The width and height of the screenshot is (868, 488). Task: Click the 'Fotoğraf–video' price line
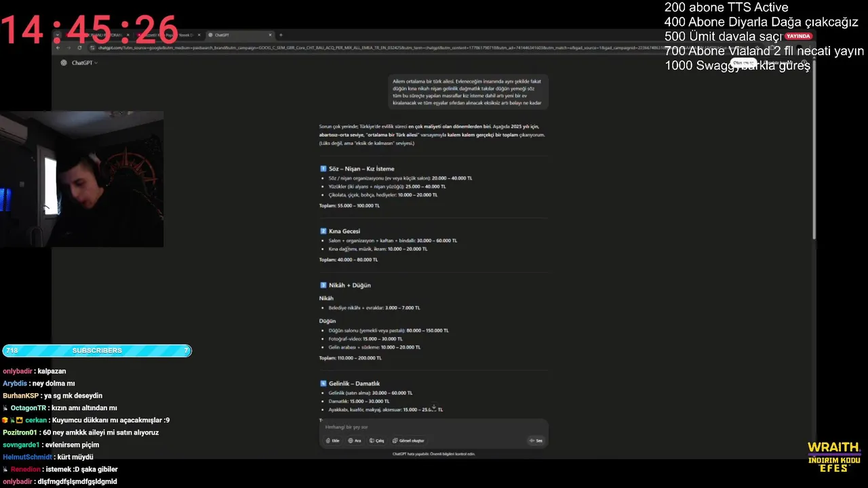(366, 339)
